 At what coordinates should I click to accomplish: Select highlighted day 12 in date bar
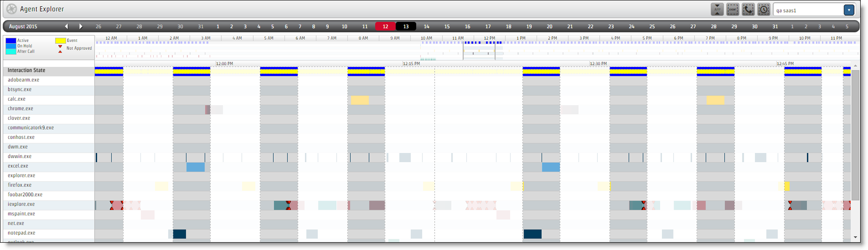385,26
